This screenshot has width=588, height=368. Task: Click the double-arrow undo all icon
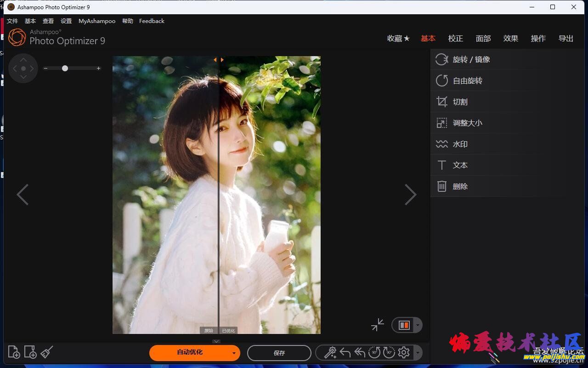tap(360, 353)
